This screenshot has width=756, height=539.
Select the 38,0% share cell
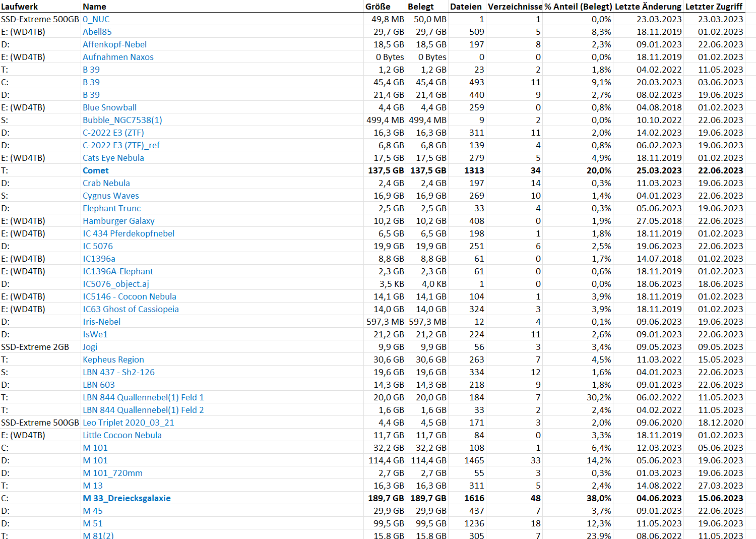click(x=599, y=498)
